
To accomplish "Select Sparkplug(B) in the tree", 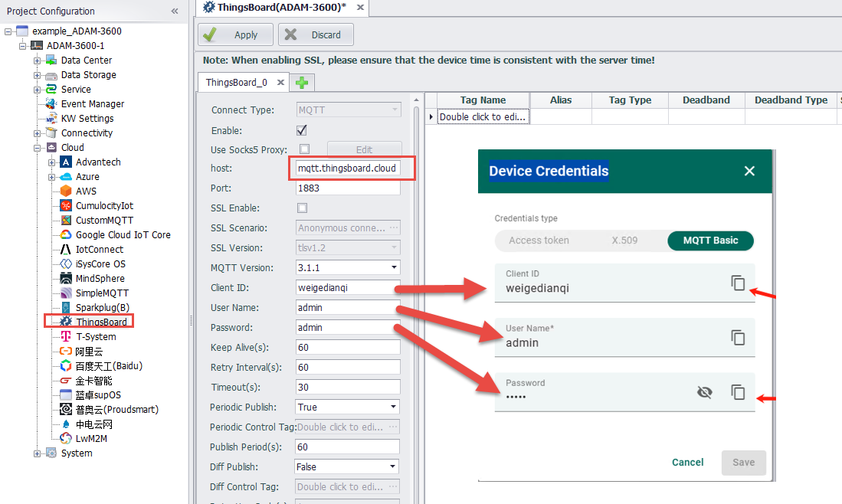I will (102, 307).
